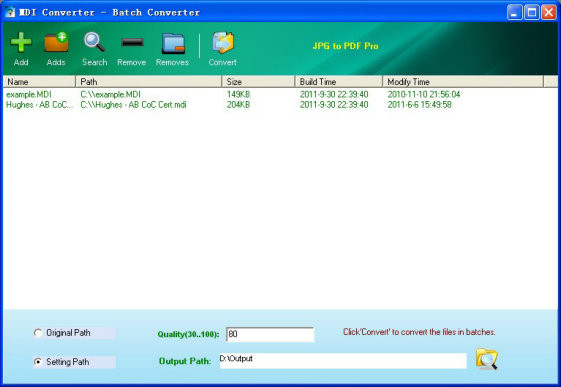
Task: Click modify time 2011-6-6 15:49:58
Action: click(x=419, y=105)
